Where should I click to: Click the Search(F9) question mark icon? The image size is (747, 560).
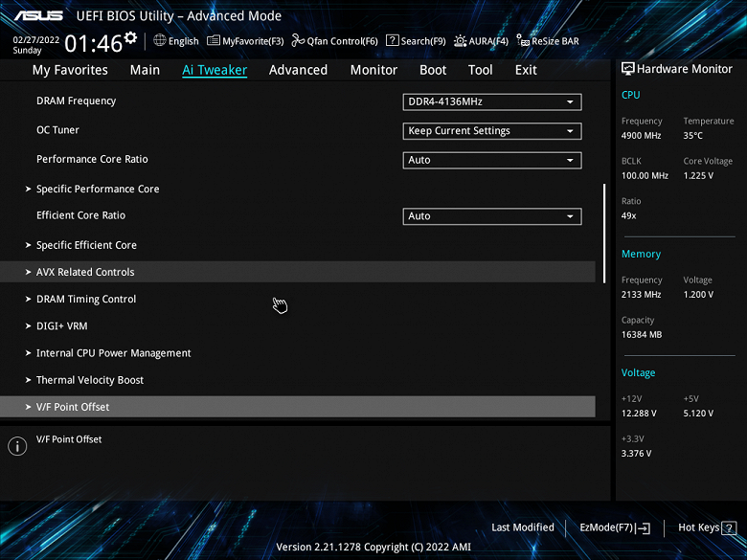tap(392, 40)
